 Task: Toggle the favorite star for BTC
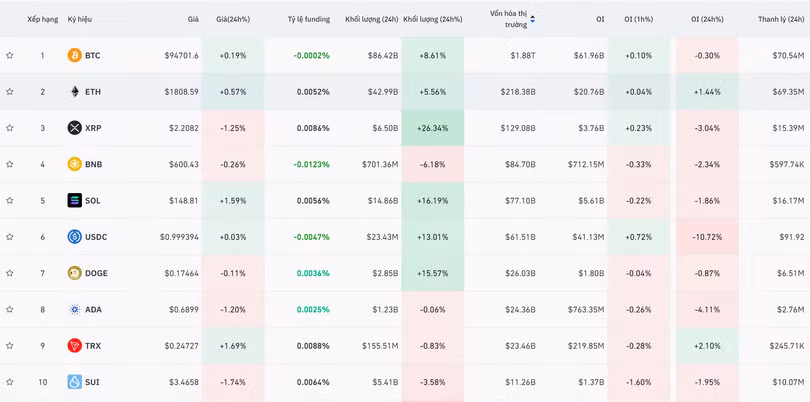click(10, 55)
